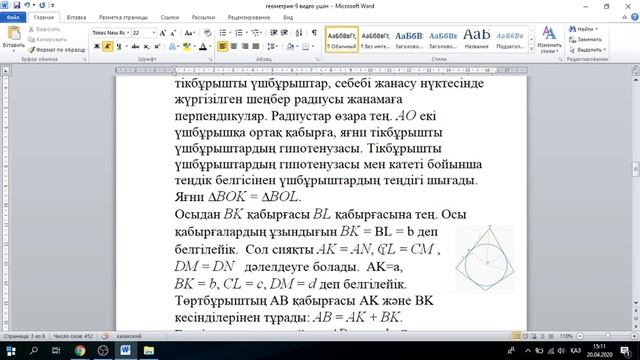
Task: Click the Undo arrow in title bar
Action: pyautogui.click(x=27, y=6)
